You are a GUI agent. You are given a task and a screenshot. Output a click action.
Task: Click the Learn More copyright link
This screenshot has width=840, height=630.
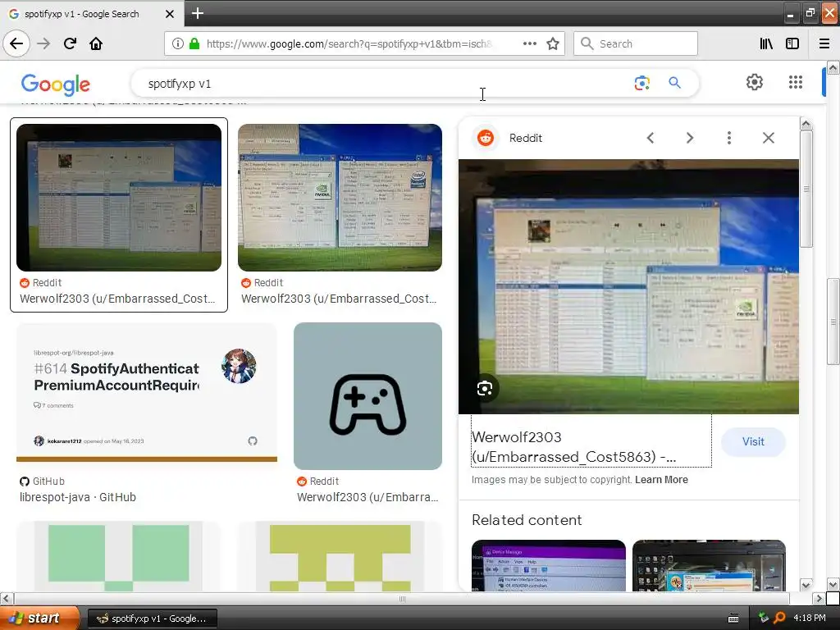pos(662,480)
